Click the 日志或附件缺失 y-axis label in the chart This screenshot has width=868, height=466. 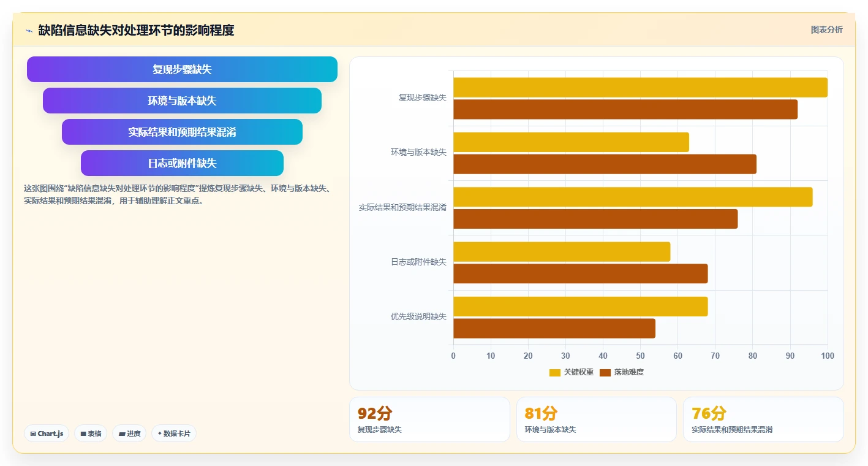click(x=419, y=262)
